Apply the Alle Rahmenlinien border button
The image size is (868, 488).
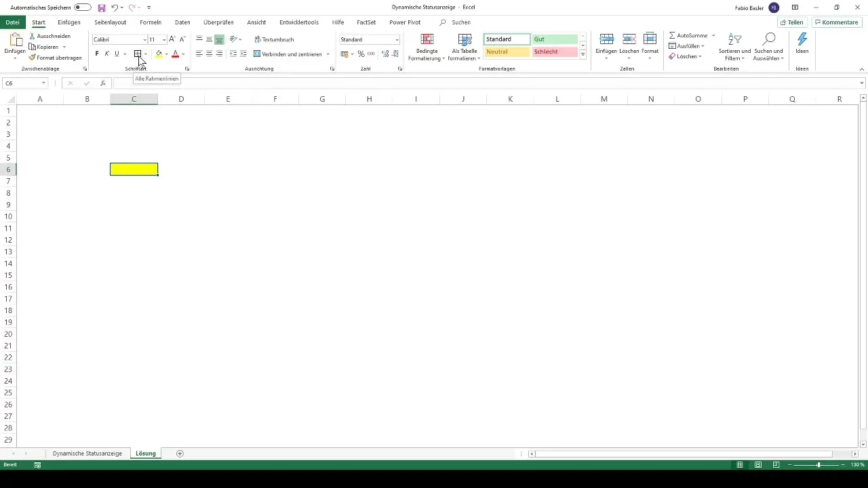(x=138, y=54)
